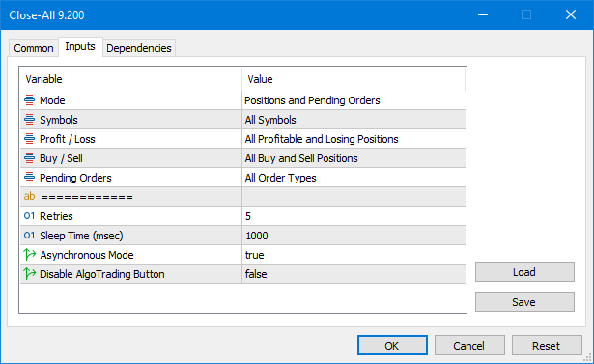Click the empty value of separator row
This screenshot has height=364, width=594.
[x=354, y=197]
